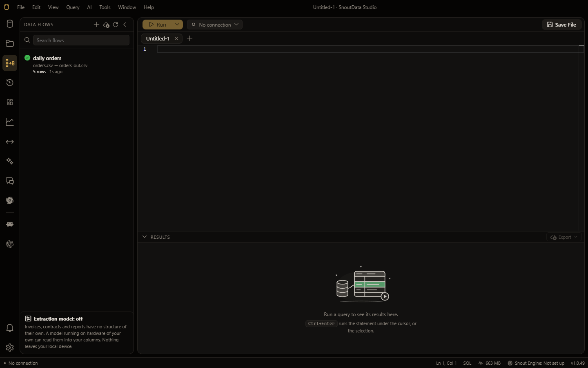The image size is (588, 368).
Task: Open the folder files sidebar icon
Action: click(10, 43)
